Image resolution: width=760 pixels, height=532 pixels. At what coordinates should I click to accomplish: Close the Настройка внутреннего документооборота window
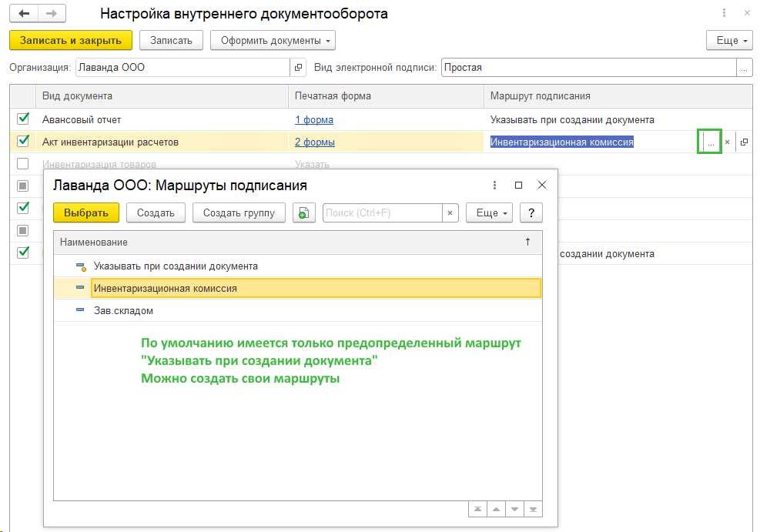(x=748, y=13)
